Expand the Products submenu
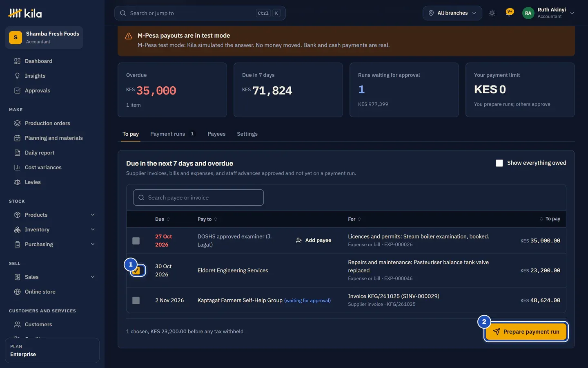This screenshot has height=368, width=588. (93, 215)
